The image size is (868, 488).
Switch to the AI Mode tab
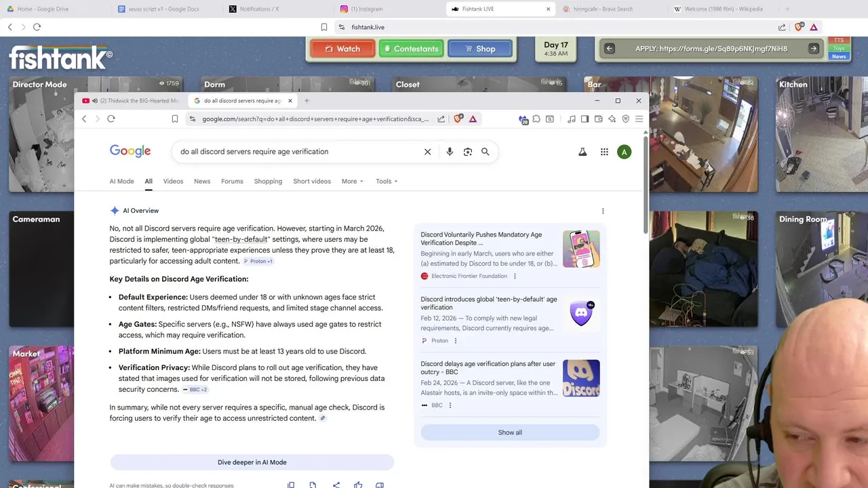[122, 181]
